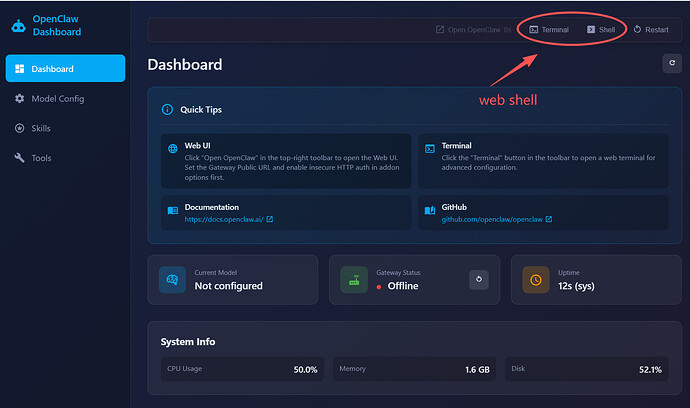Select Tools in the sidebar menu
Viewport: 690px width, 408px height.
(65, 158)
